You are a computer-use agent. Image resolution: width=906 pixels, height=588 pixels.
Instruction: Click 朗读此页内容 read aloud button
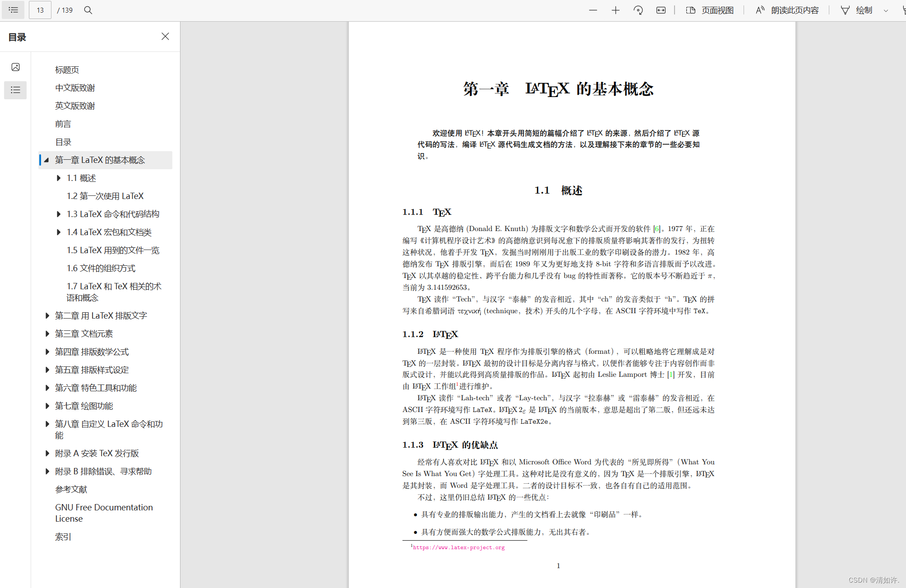click(x=787, y=10)
